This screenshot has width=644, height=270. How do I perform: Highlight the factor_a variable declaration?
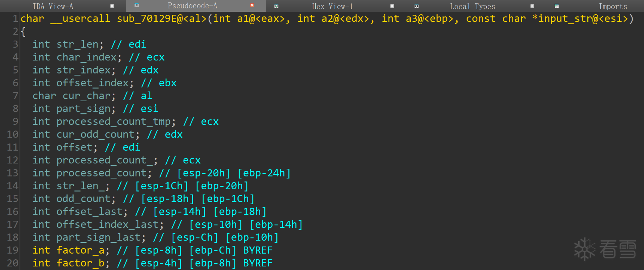(80, 250)
